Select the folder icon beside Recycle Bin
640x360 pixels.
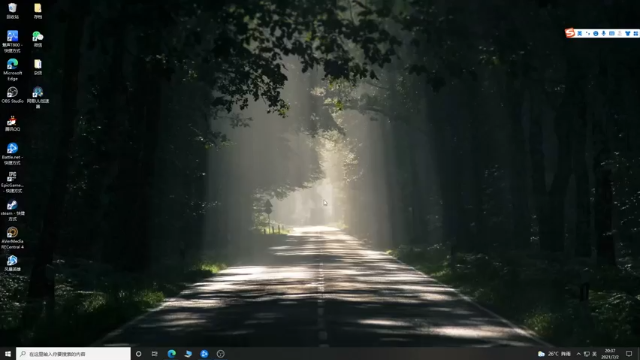38,11
